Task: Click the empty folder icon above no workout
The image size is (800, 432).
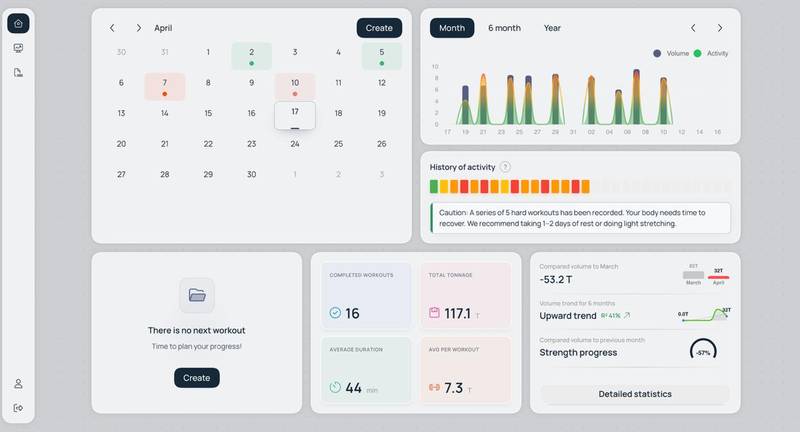Action: 197,295
